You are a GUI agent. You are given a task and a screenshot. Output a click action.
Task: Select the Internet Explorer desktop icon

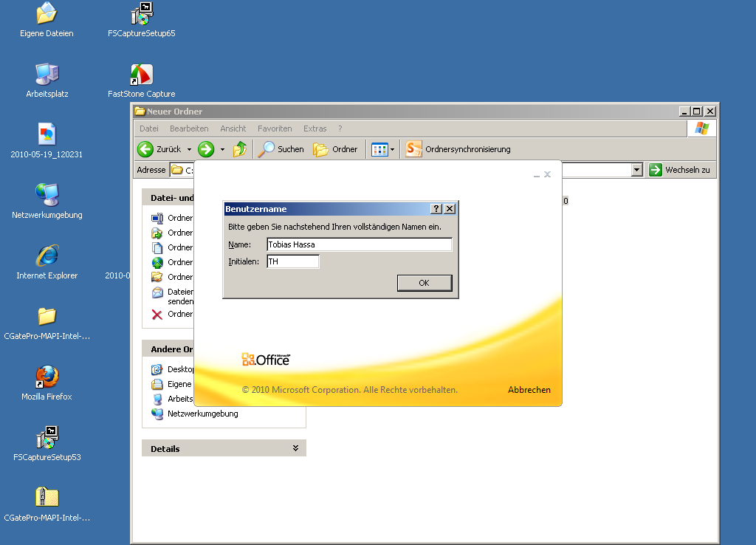pyautogui.click(x=47, y=256)
